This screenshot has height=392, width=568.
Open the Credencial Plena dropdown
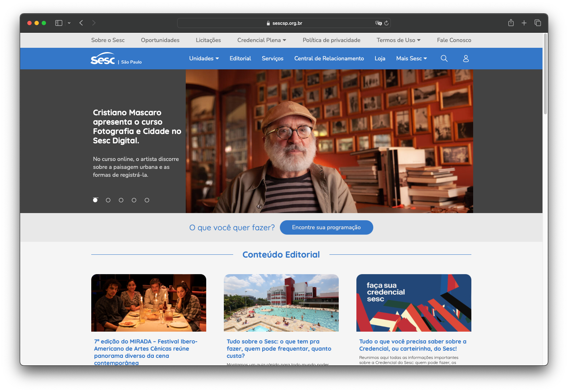262,40
